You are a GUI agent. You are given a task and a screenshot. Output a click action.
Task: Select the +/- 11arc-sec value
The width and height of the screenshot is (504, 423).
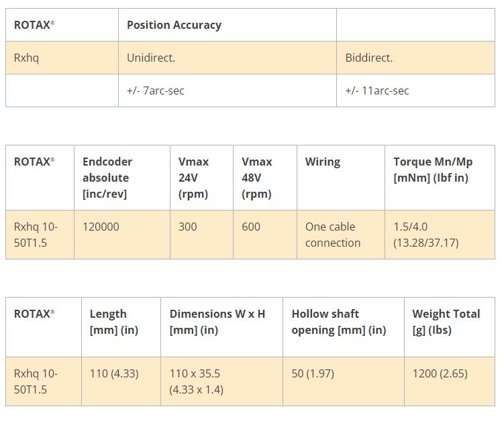376,90
